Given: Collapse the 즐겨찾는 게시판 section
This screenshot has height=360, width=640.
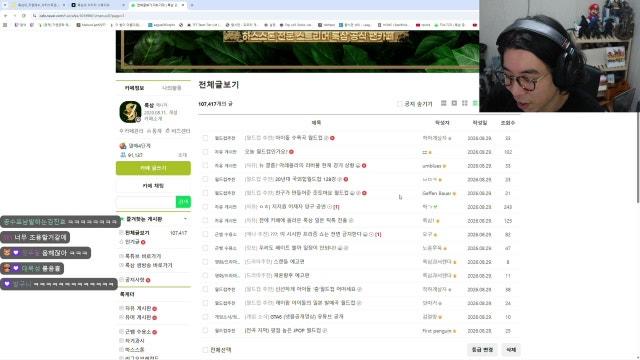Looking at the screenshot, I should click(186, 219).
